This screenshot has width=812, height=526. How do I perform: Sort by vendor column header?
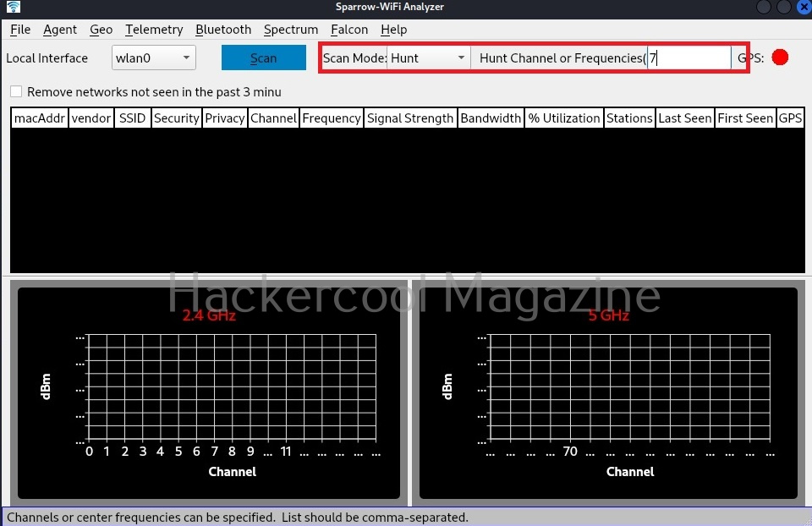tap(91, 118)
